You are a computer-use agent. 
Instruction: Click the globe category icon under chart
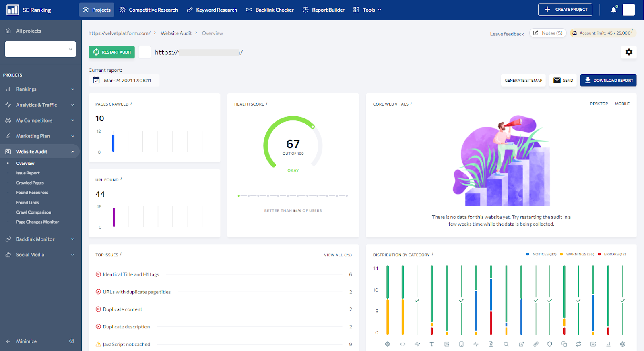[623, 344]
